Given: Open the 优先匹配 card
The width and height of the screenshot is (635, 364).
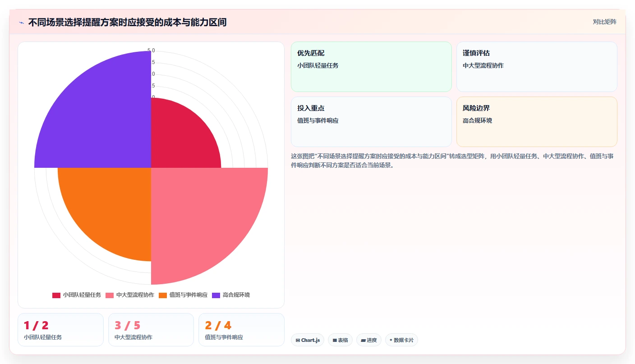Looking at the screenshot, I should click(371, 67).
